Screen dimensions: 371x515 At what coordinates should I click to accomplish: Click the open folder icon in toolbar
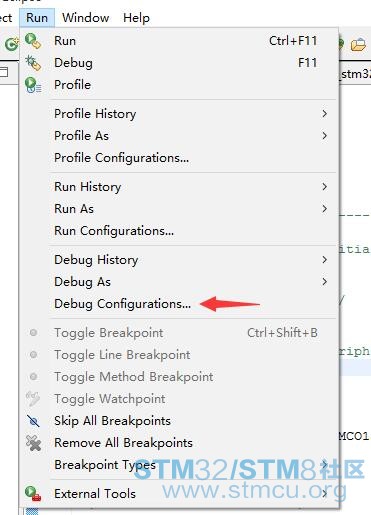pos(358,44)
